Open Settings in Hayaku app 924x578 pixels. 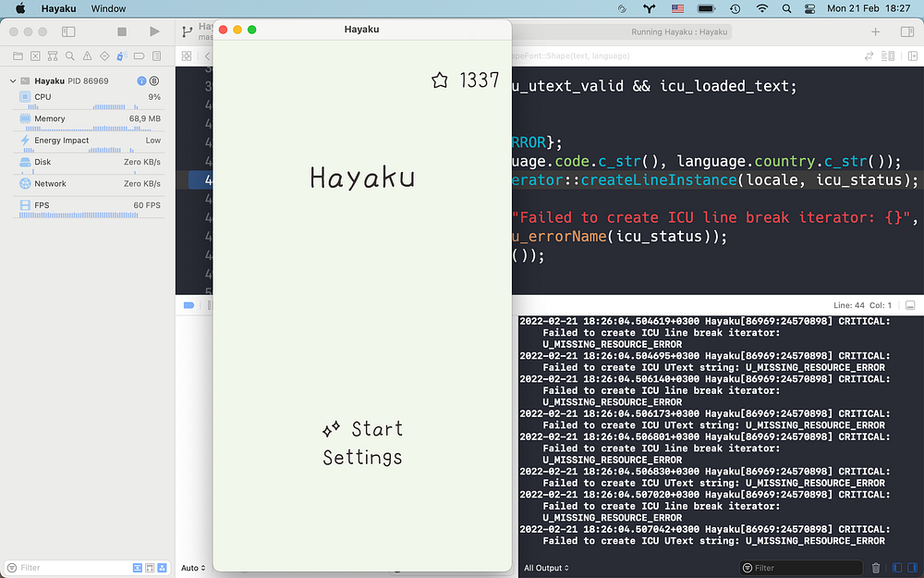tap(362, 458)
